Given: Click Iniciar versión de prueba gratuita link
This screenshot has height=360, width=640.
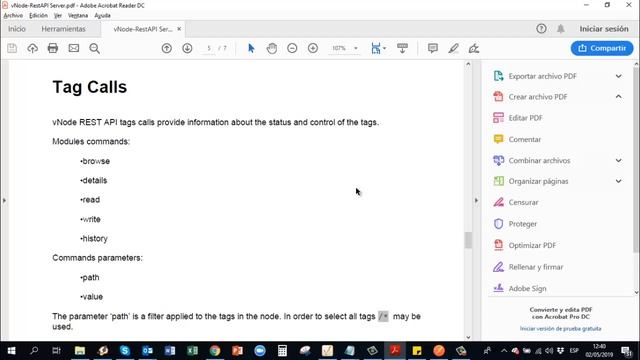Looking at the screenshot, I should 560,329.
